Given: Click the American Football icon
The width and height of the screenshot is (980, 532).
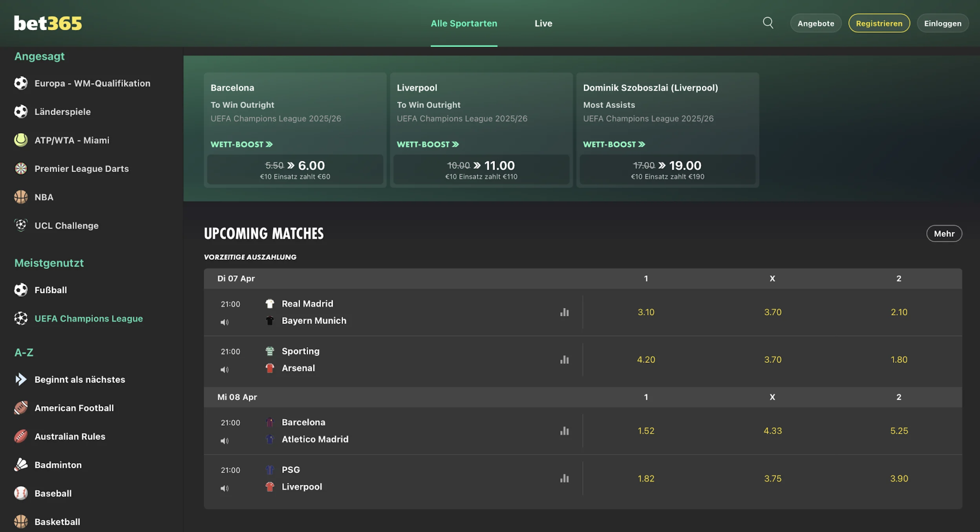Looking at the screenshot, I should click(x=21, y=408).
